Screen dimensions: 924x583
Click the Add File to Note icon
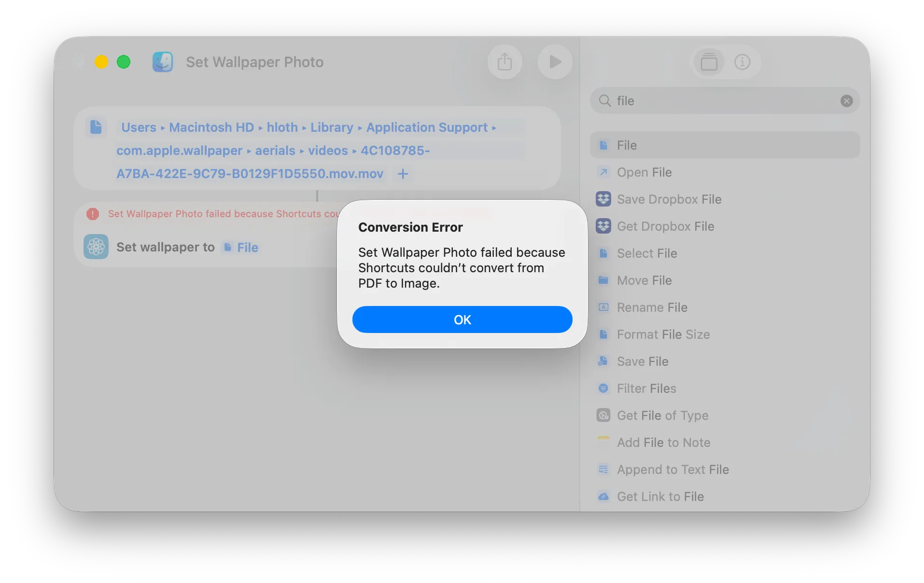point(603,443)
